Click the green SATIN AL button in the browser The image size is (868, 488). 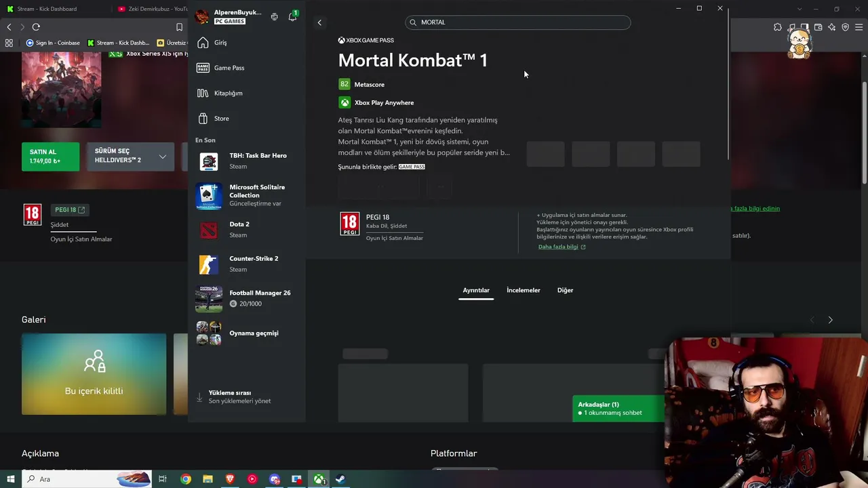coord(50,157)
